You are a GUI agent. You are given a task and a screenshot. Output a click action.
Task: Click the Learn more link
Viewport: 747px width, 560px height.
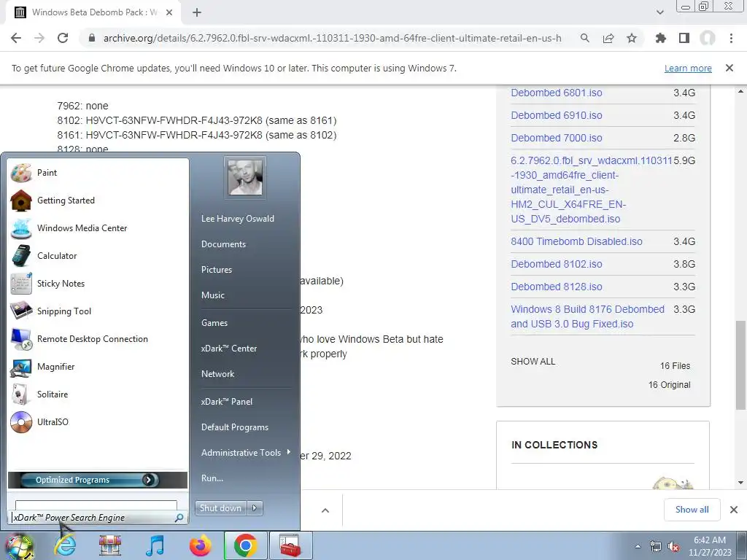coord(688,69)
